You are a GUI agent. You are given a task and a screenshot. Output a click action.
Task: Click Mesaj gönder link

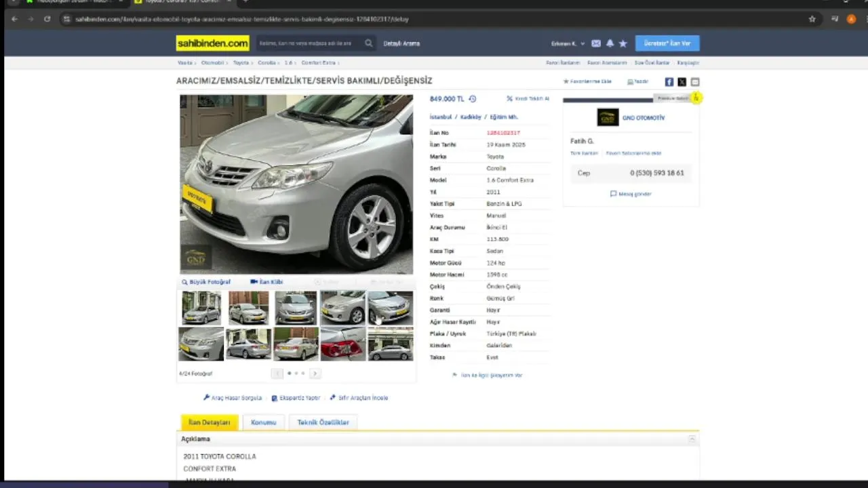click(x=631, y=194)
